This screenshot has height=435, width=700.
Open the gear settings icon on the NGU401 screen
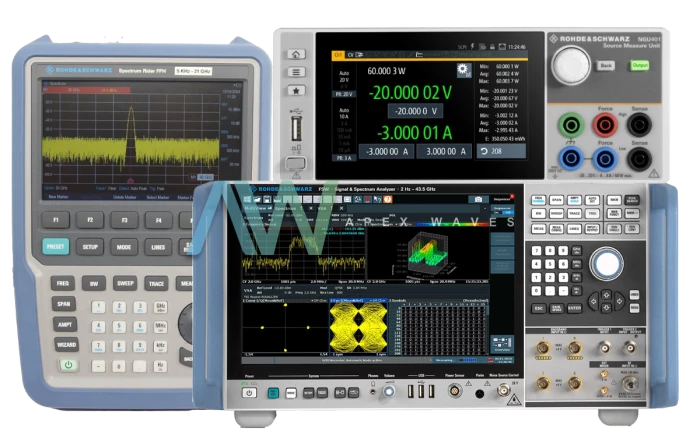pos(464,70)
